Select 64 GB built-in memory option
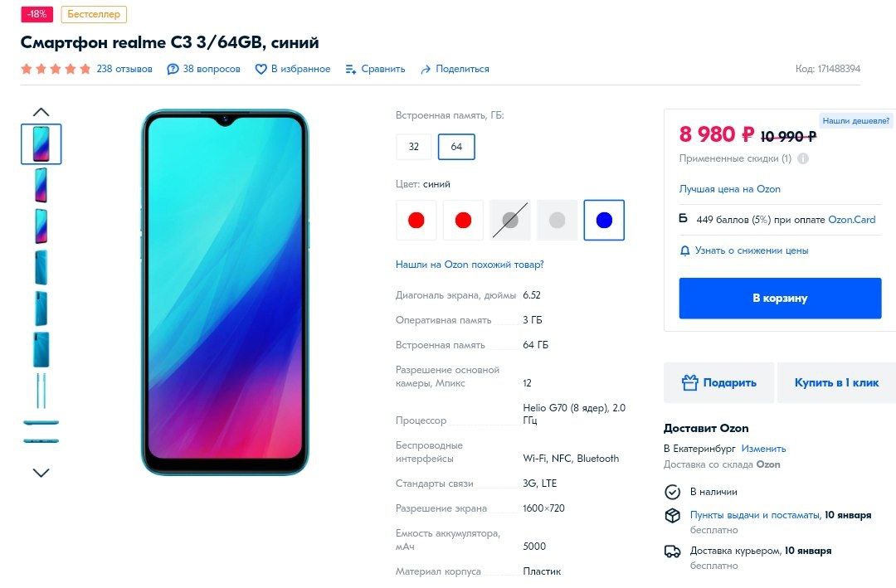Viewport: 896px width, 588px height. pos(456,147)
